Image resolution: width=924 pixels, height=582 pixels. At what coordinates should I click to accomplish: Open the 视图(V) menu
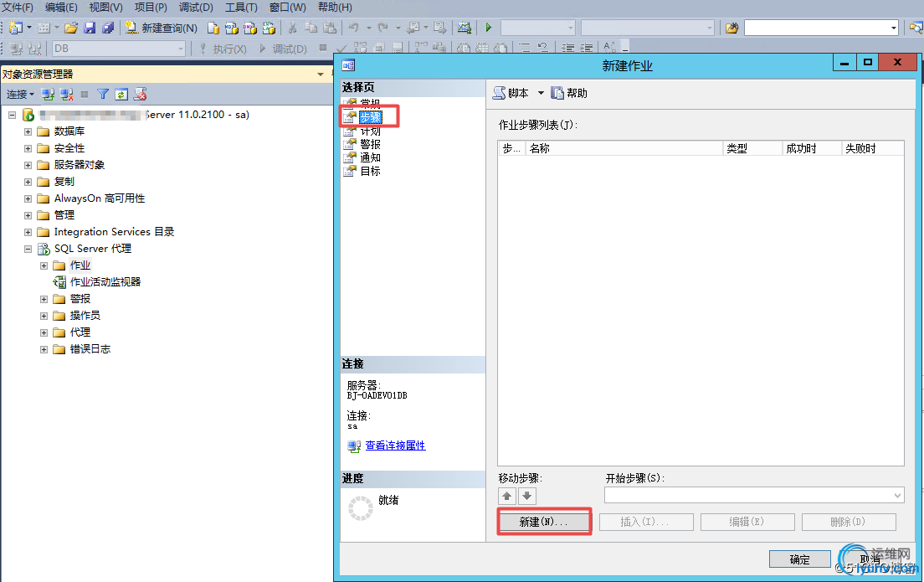(x=106, y=8)
